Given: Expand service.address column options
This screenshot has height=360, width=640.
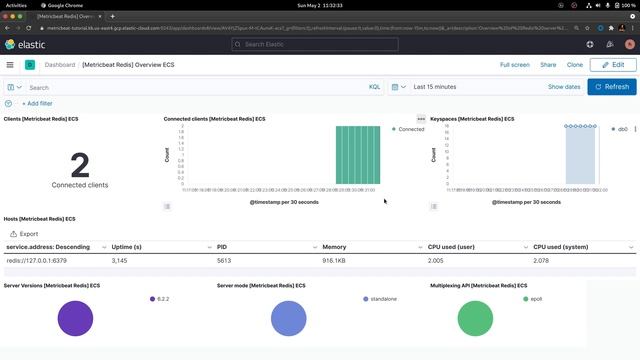Looking at the screenshot, I should coord(104,247).
